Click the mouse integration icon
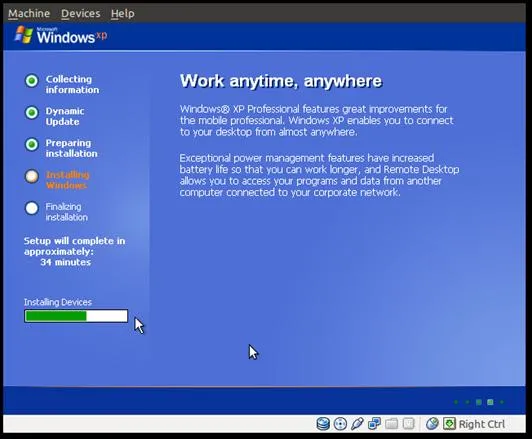 (x=432, y=424)
